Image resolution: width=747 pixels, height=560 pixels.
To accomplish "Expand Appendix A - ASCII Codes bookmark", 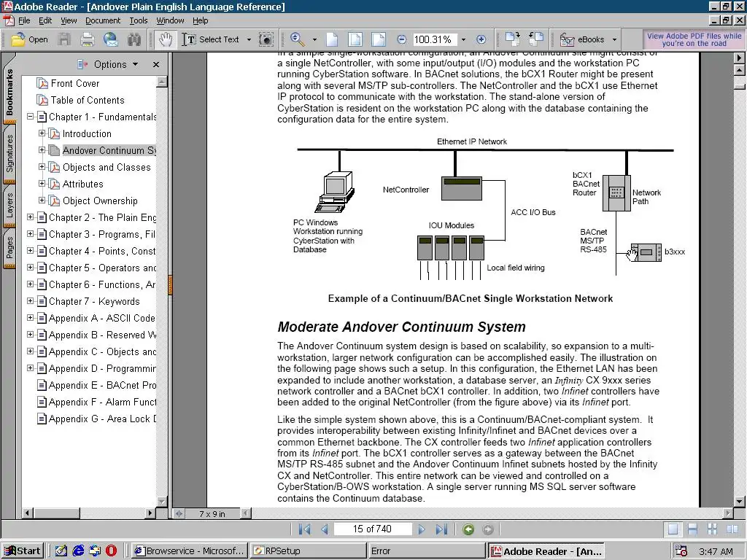I will (30, 318).
